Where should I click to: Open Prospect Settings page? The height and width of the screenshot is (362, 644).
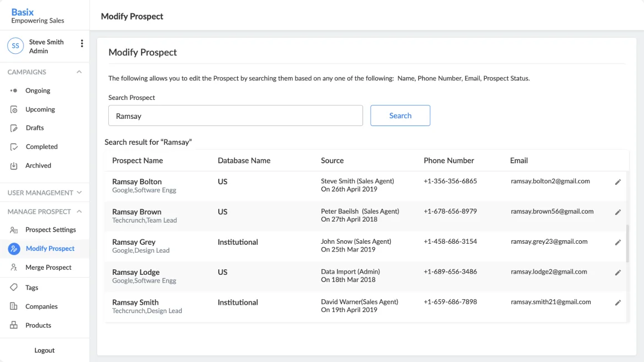[51, 230]
